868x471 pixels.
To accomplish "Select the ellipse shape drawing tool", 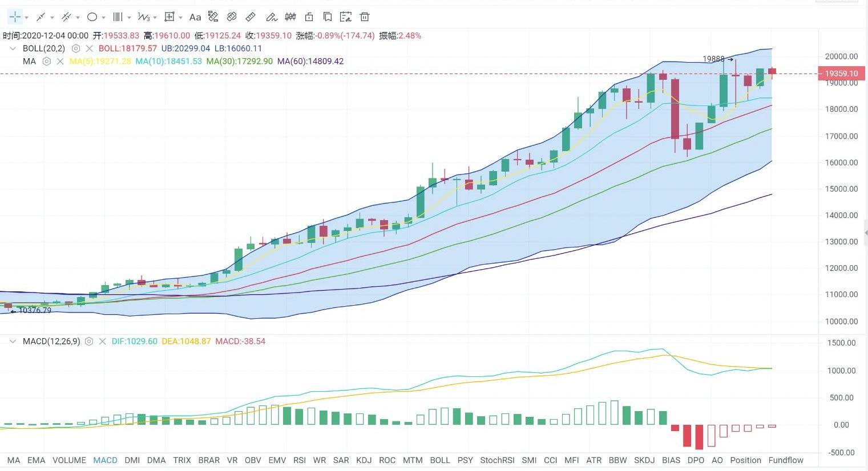I will click(92, 17).
